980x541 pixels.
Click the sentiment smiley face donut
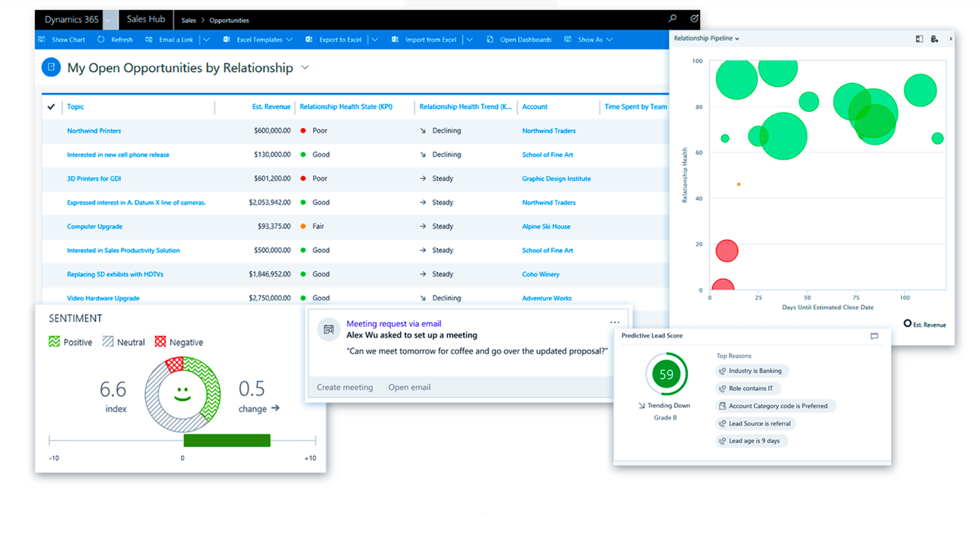[183, 394]
